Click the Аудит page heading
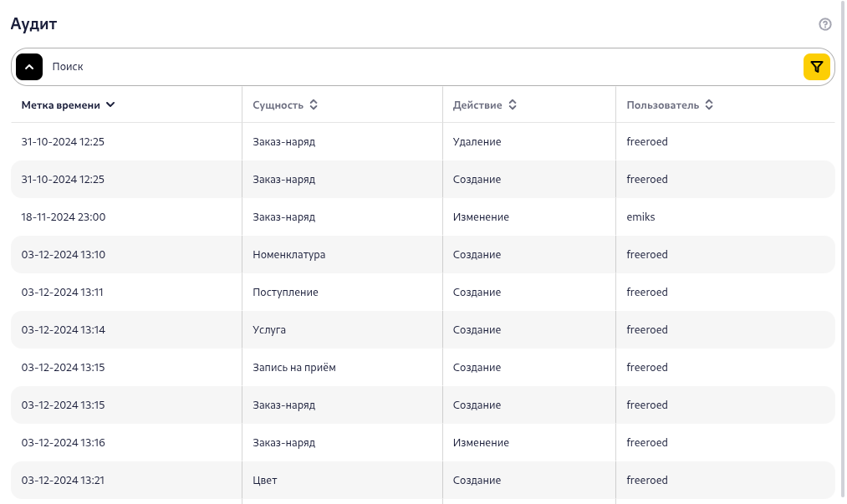This screenshot has width=847, height=504. tap(33, 24)
